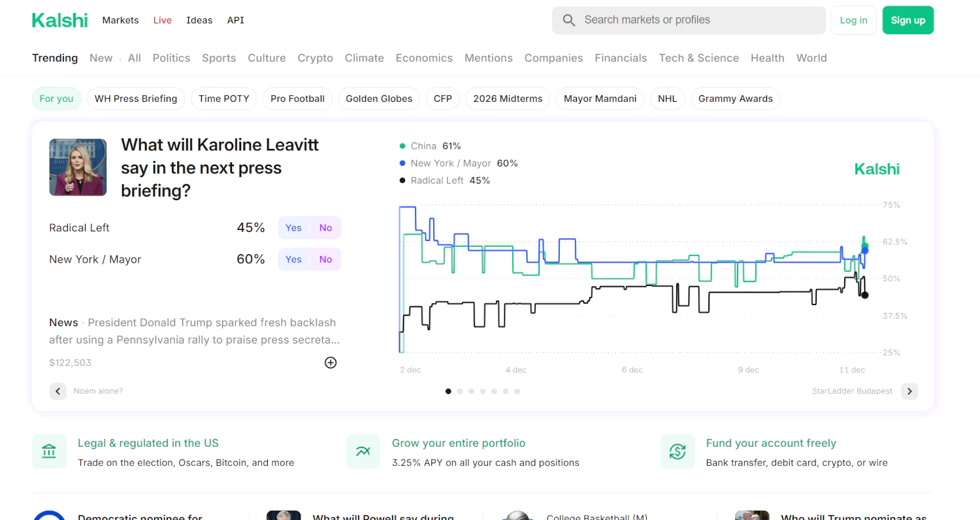Switch to the Financials category
This screenshot has width=980, height=520.
coord(621,58)
